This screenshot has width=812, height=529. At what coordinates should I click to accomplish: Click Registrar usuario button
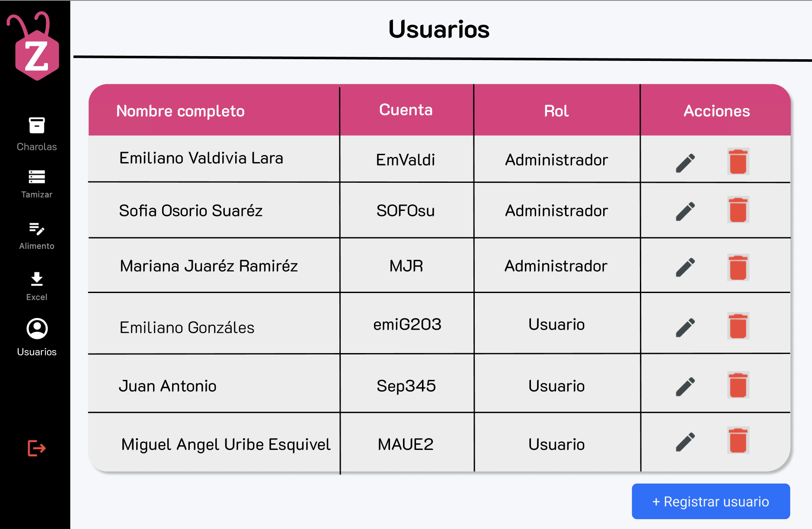[x=711, y=501]
